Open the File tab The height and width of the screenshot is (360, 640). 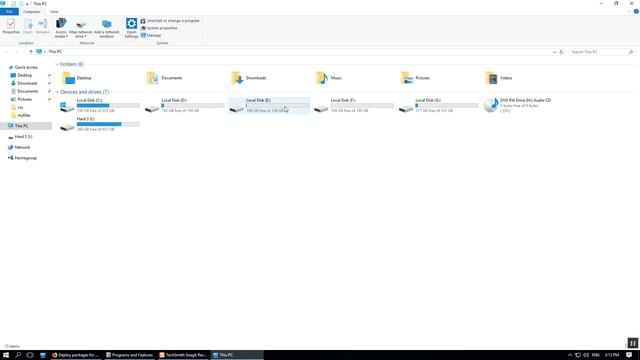coord(9,11)
